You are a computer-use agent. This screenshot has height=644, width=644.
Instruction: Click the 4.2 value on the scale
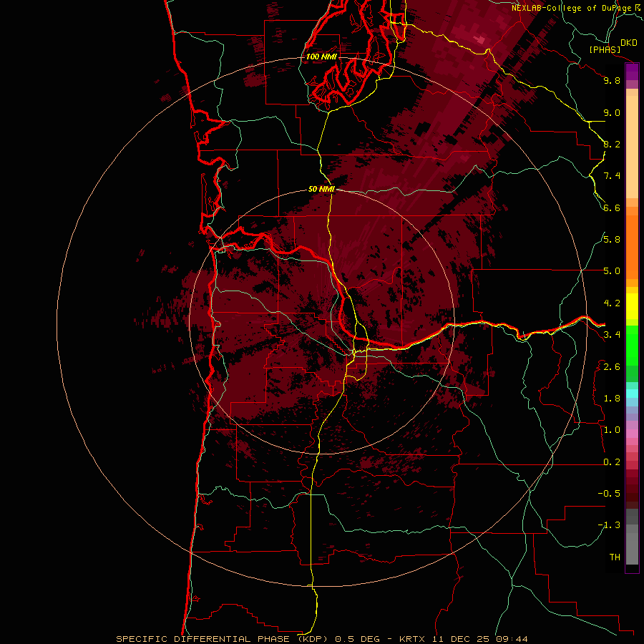[612, 303]
